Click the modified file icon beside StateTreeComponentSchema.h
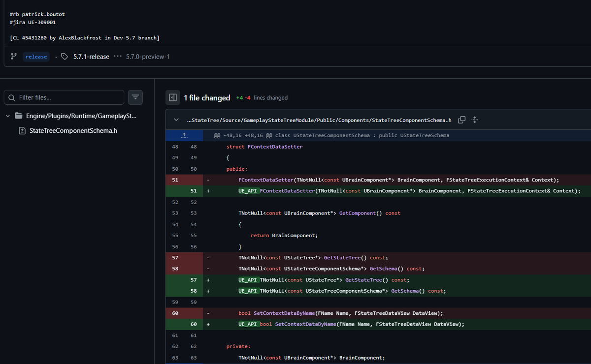Image resolution: width=591 pixels, height=364 pixels. [22, 131]
